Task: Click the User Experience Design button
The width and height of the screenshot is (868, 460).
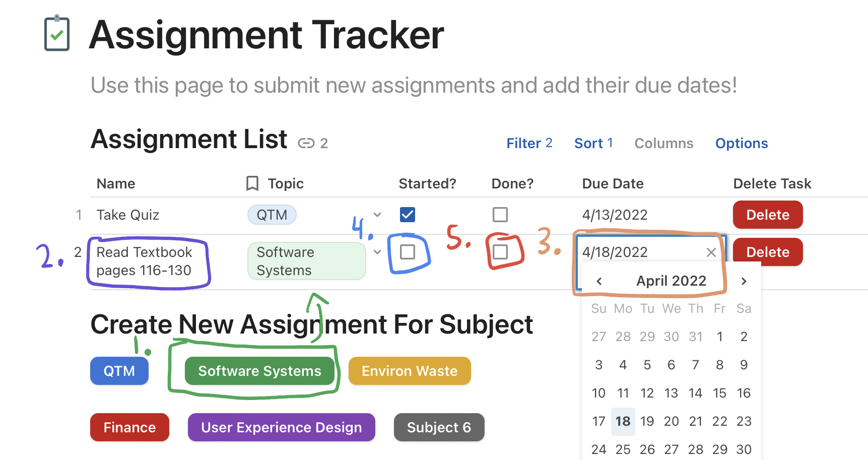Action: [281, 428]
